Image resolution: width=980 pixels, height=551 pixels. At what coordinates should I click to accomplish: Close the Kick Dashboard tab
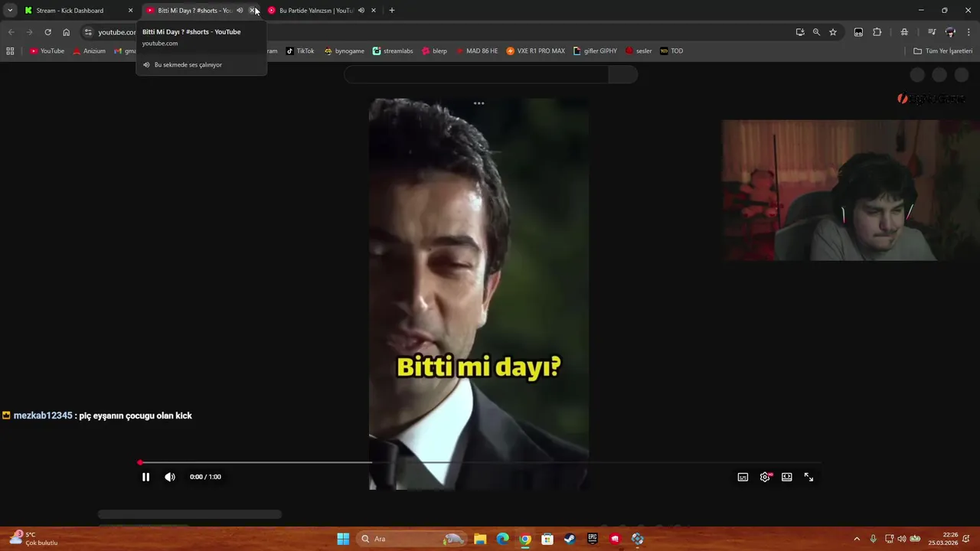(130, 11)
